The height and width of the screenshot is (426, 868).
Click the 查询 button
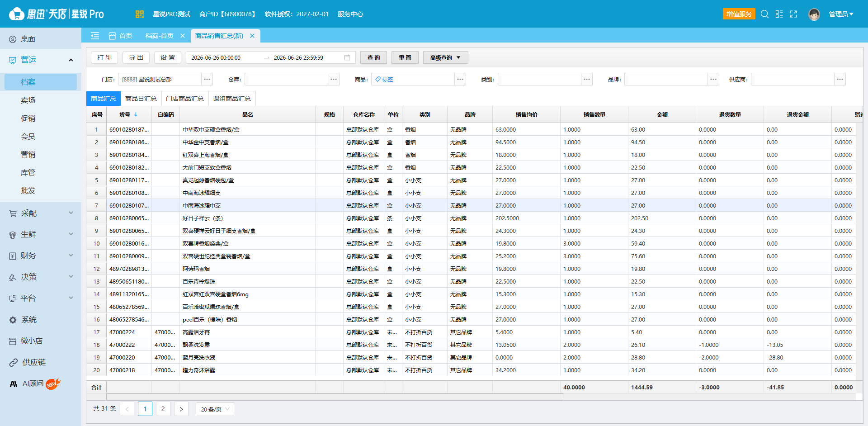click(373, 57)
